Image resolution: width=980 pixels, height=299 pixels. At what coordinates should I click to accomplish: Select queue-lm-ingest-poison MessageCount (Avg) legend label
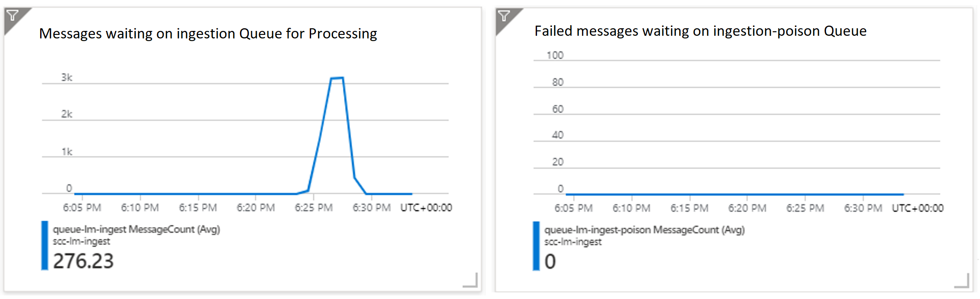(644, 230)
